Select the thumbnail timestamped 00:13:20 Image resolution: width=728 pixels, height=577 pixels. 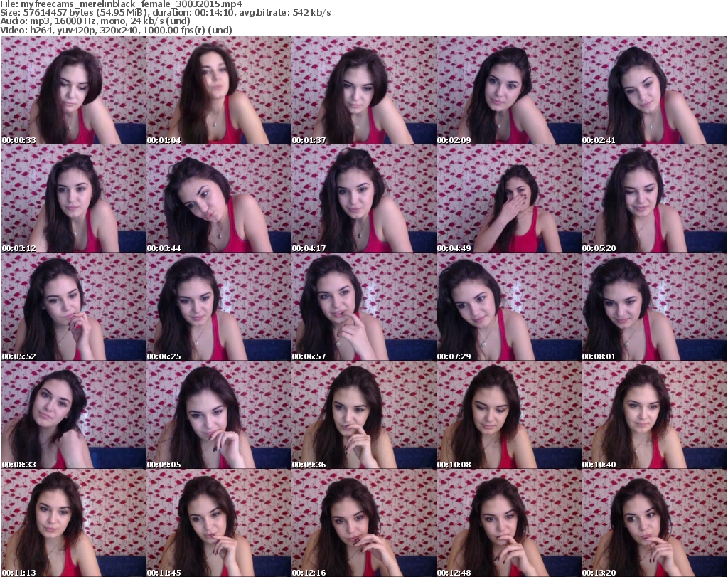tap(654, 523)
